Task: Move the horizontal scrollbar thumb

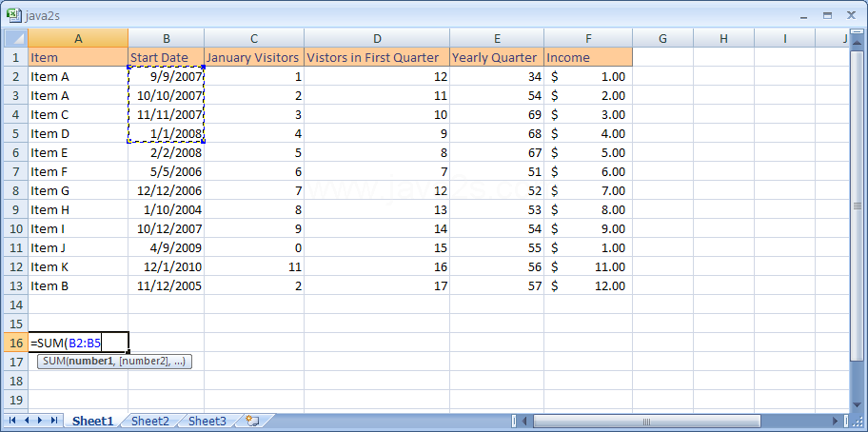Action: 646,421
